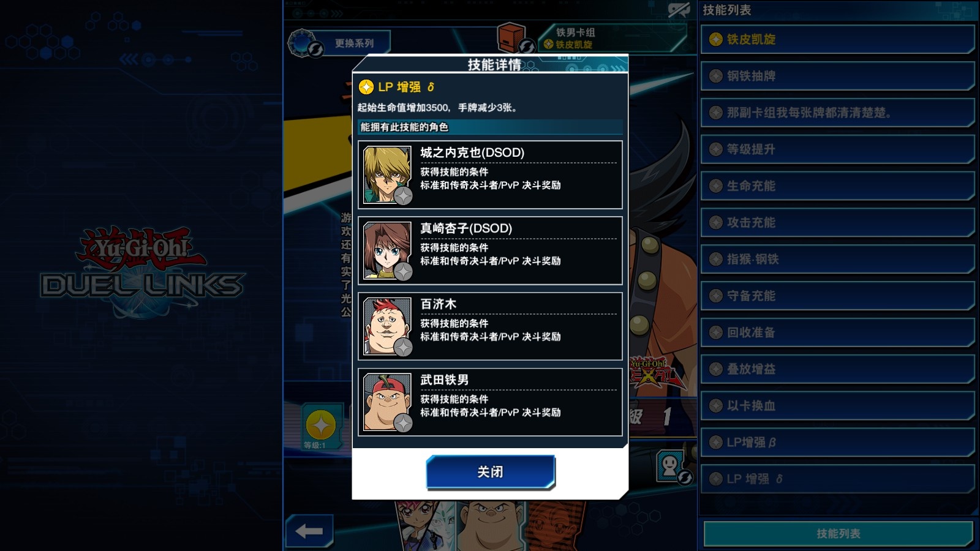This screenshot has width=980, height=551.
Task: Select 钢铁抽牌 skill in the list
Action: coord(838,76)
